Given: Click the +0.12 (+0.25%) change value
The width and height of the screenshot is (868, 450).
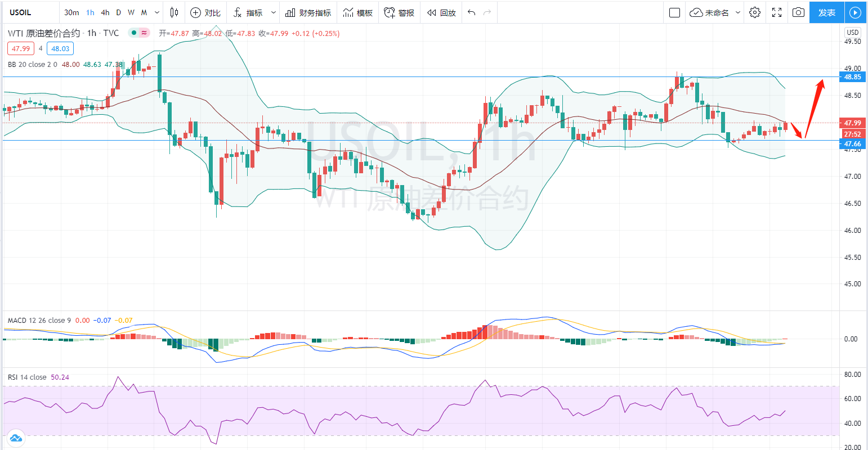Looking at the screenshot, I should pos(315,33).
